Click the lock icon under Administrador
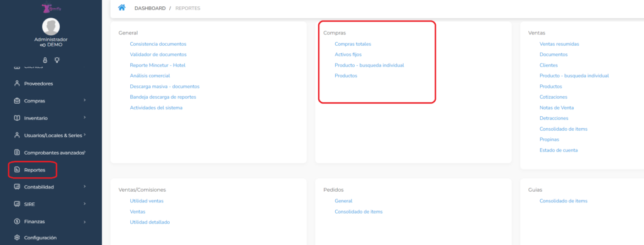The image size is (644, 245). pyautogui.click(x=45, y=60)
